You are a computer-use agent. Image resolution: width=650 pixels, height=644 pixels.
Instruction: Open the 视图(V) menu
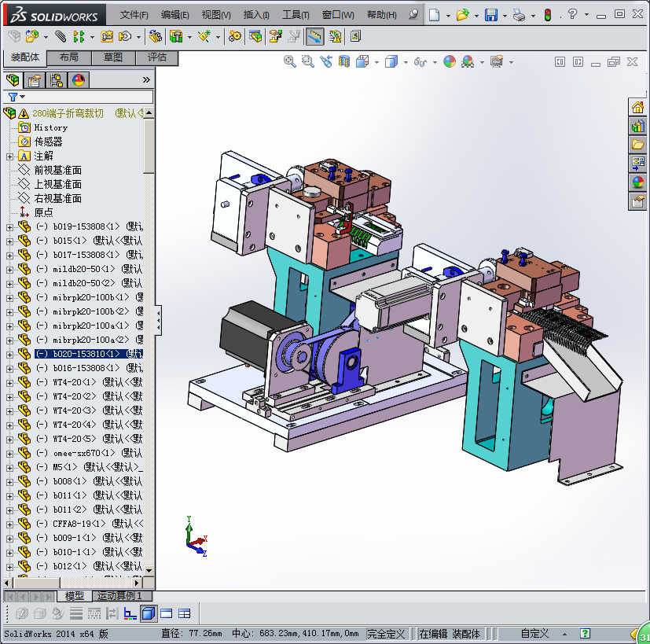(216, 15)
